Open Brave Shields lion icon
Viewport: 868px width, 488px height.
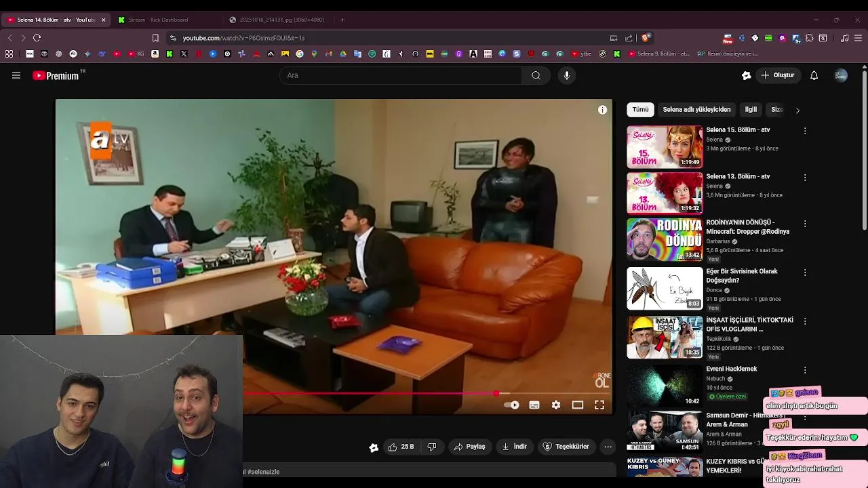(x=646, y=38)
